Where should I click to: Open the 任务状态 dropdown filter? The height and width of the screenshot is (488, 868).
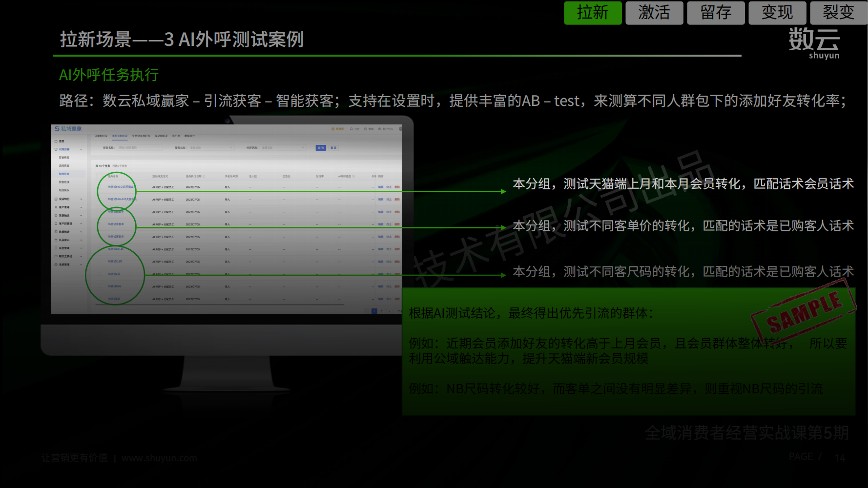pos(210,147)
